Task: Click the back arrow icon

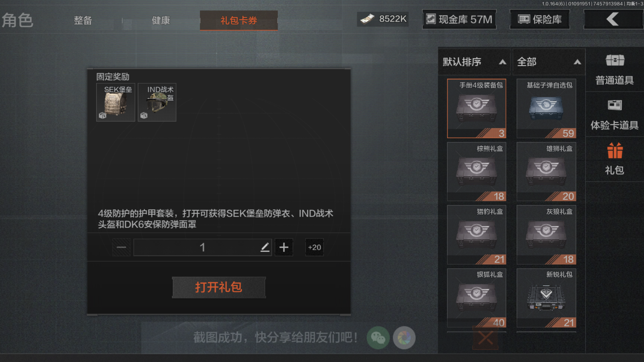Action: click(x=612, y=19)
